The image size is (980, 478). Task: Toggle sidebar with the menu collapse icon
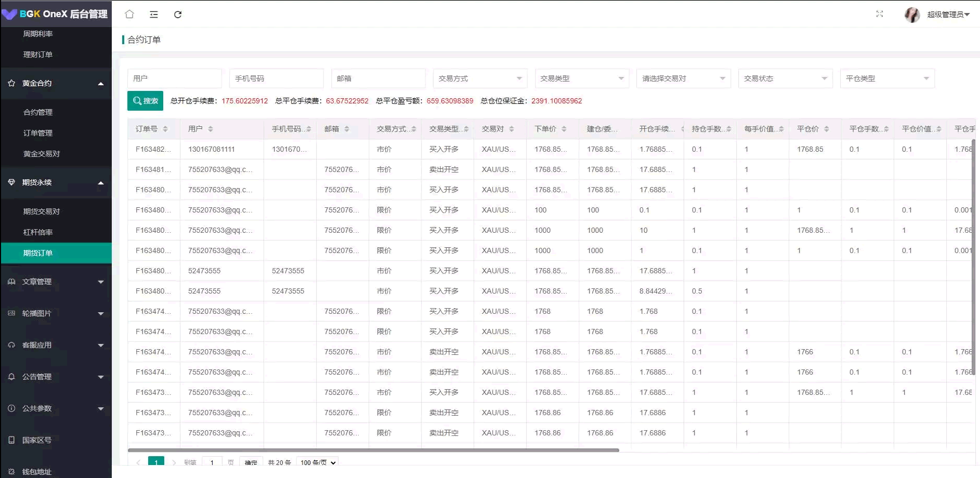(154, 15)
